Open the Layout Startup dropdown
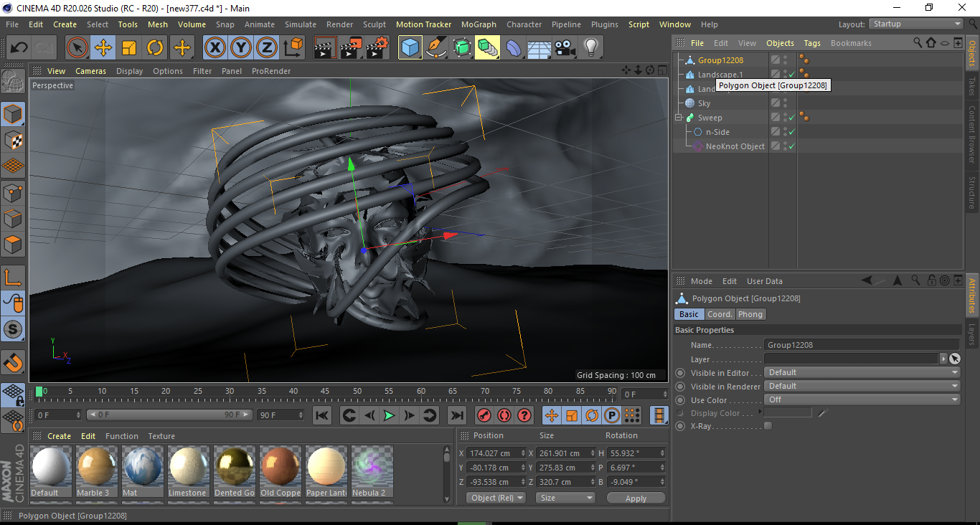 (916, 24)
